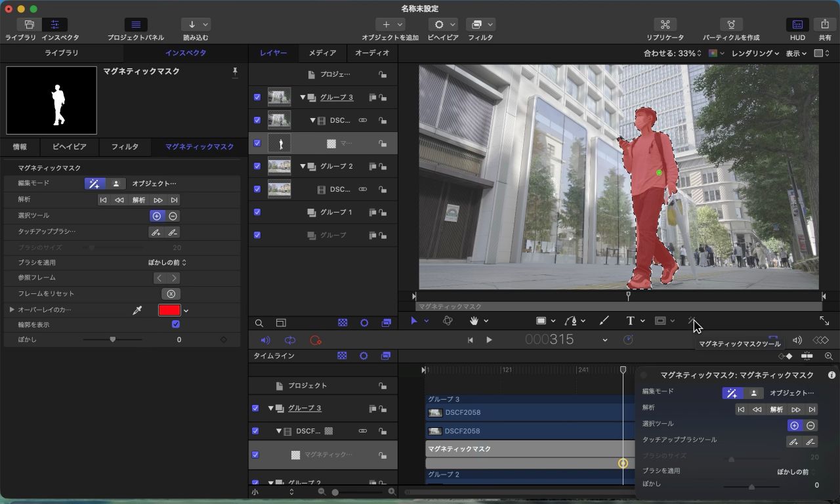
Task: Click the play button in transport controls
Action: pos(489,340)
